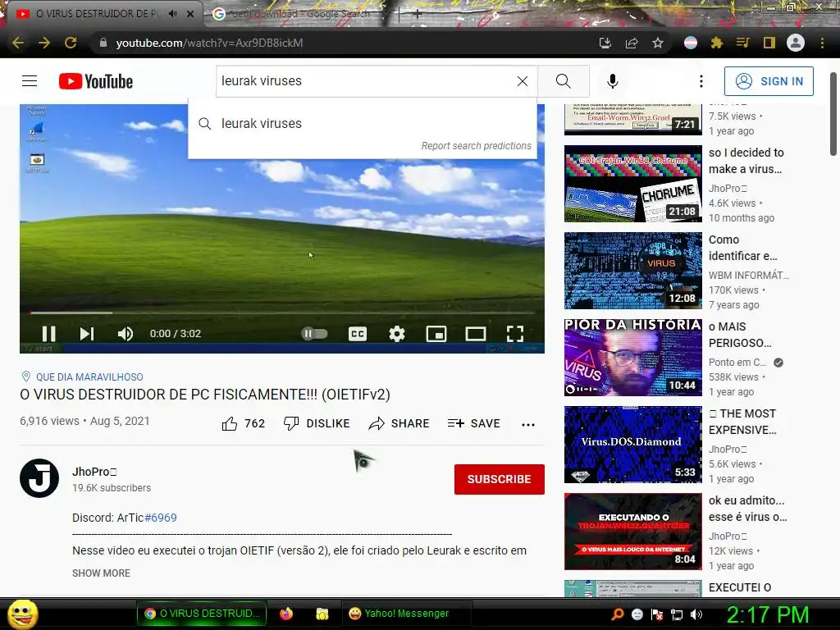This screenshot has height=630, width=840.
Task: Select the O VIRUS DESTRUIDOR tab
Action: (97, 14)
